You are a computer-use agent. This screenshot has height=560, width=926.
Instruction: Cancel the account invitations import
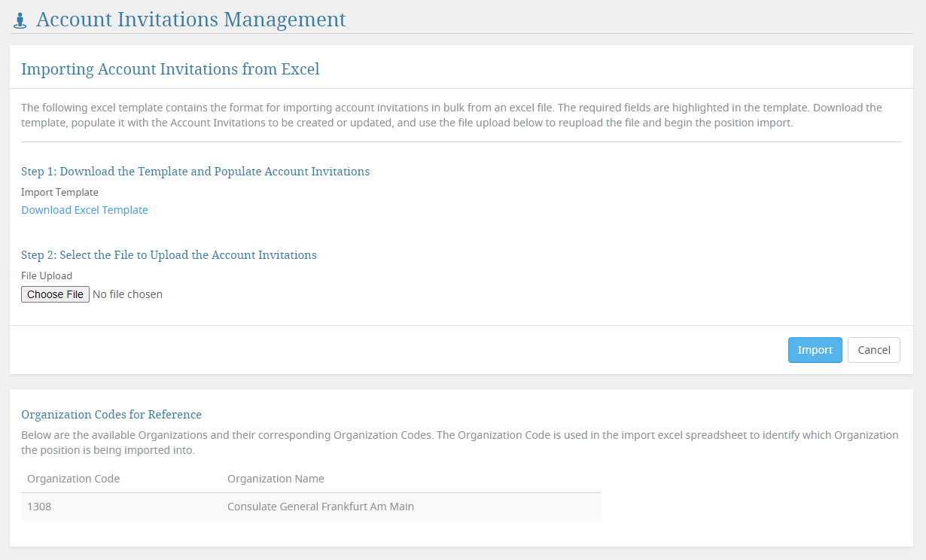click(x=874, y=350)
